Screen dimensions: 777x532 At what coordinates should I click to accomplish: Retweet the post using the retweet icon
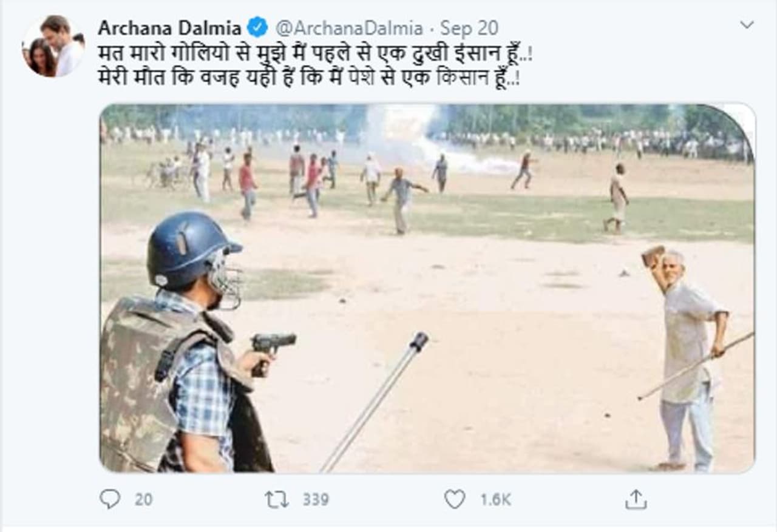tap(277, 499)
